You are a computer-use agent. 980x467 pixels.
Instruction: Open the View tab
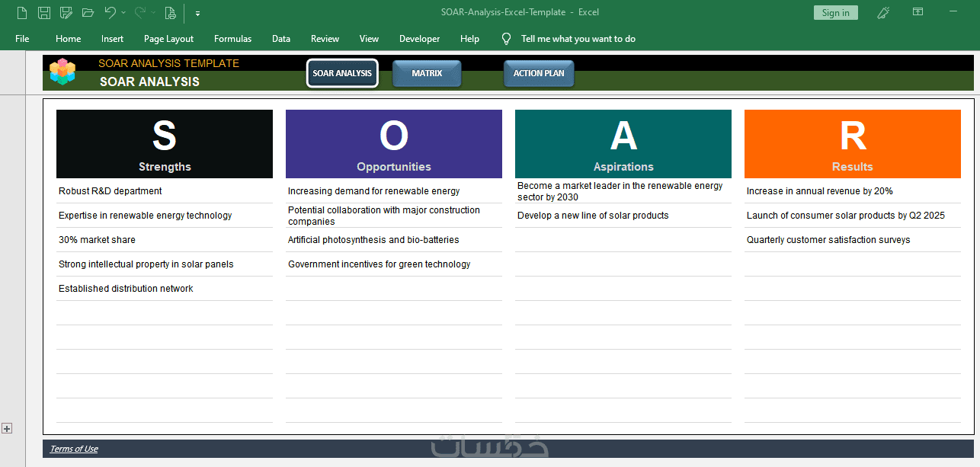369,39
